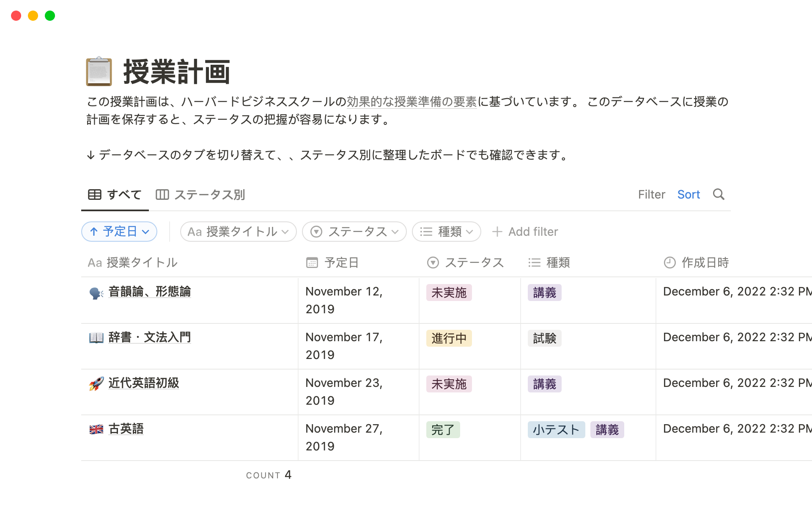The width and height of the screenshot is (812, 508).
Task: Click the blue Sort button
Action: [x=689, y=195]
